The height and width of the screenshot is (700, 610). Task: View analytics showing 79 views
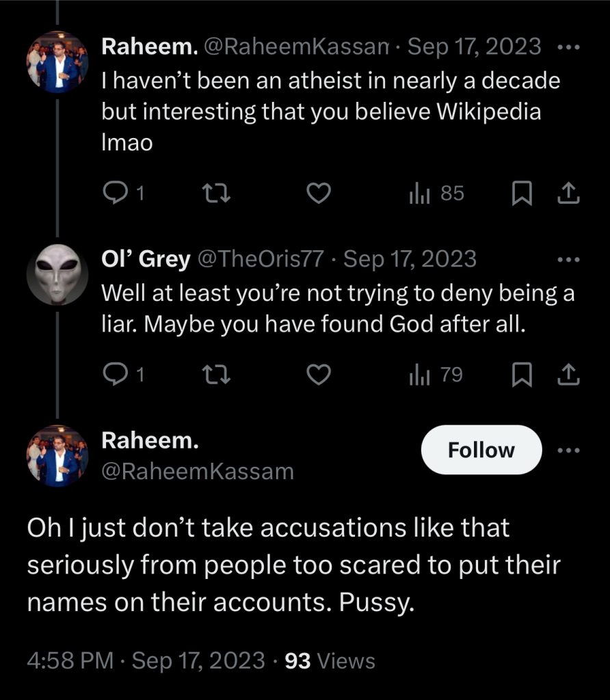click(x=436, y=375)
